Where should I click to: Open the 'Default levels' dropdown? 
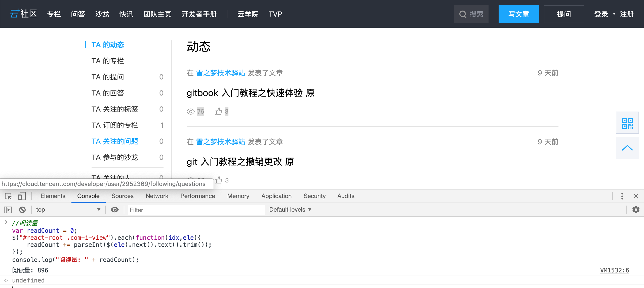(x=290, y=209)
